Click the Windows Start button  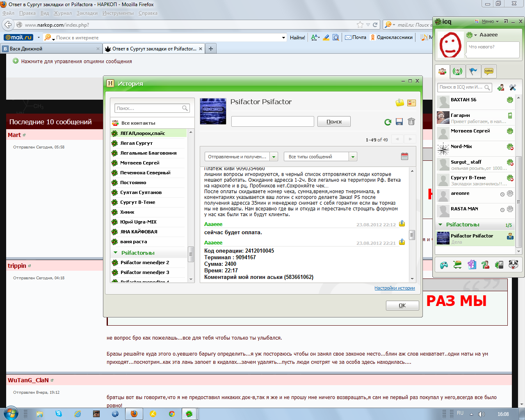[11, 413]
